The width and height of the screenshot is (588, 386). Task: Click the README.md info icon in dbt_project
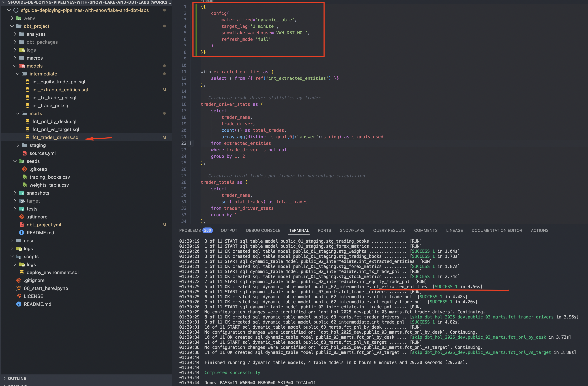(22, 233)
